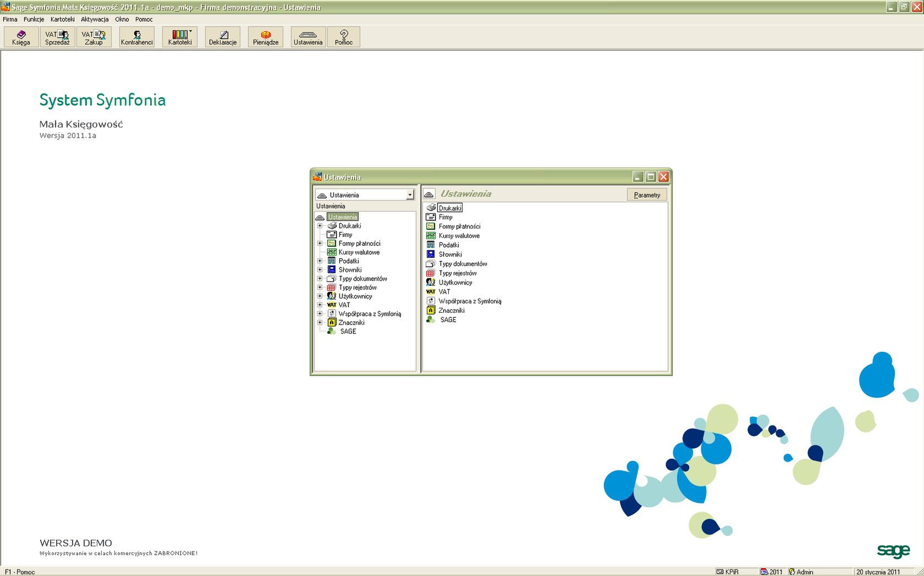Image resolution: width=924 pixels, height=576 pixels.
Task: Open VAT Sprzedaż register
Action: (x=57, y=37)
